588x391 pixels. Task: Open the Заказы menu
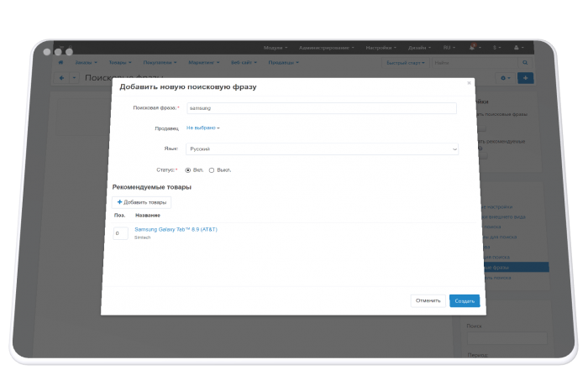86,62
